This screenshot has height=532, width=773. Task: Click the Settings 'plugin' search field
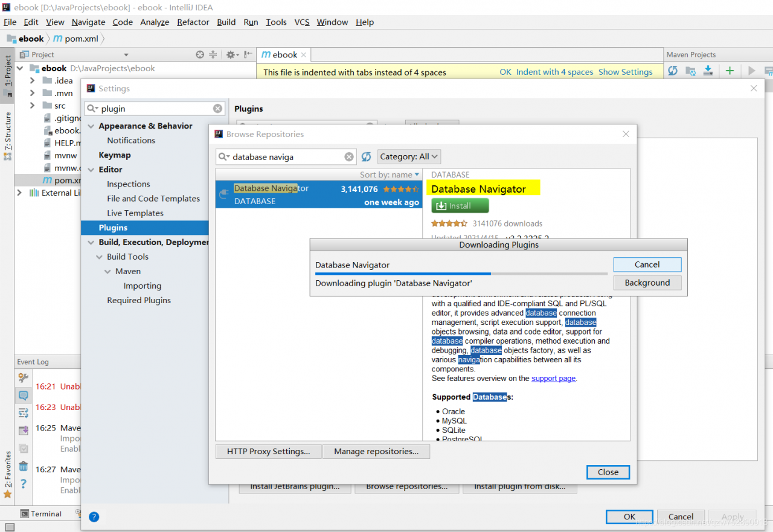[x=155, y=109]
